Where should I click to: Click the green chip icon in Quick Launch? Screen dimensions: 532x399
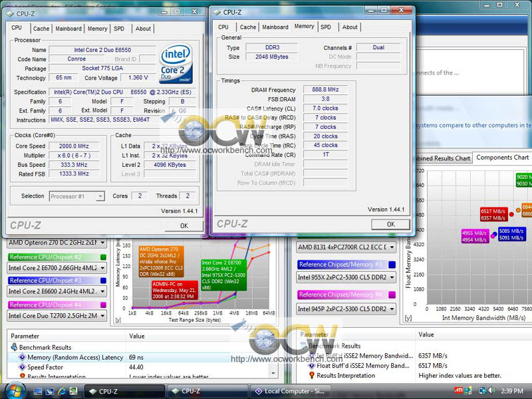pos(73,391)
